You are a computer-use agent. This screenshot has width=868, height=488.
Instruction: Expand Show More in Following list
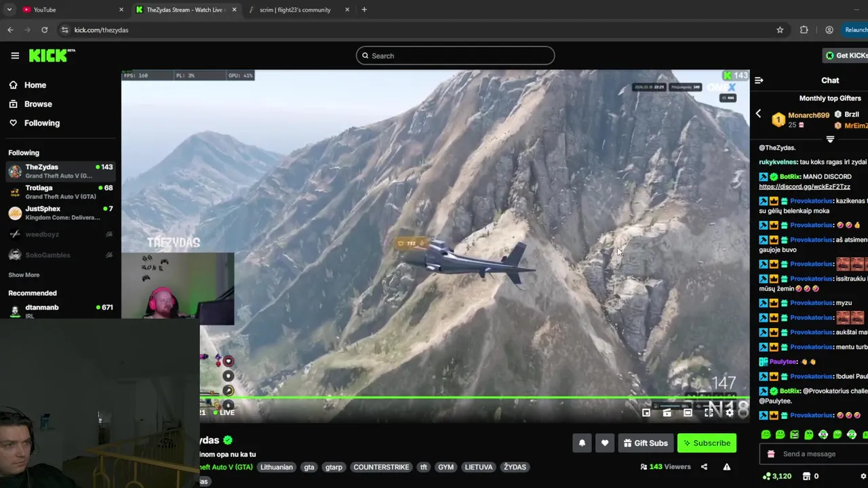(x=24, y=274)
